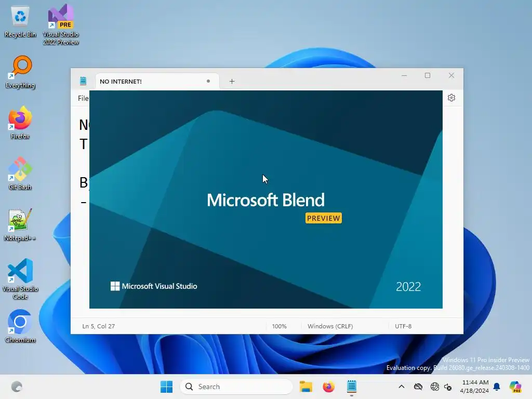Launch Visual Studio 2022 Preview shortcut
This screenshot has height=399, width=532.
[61, 24]
